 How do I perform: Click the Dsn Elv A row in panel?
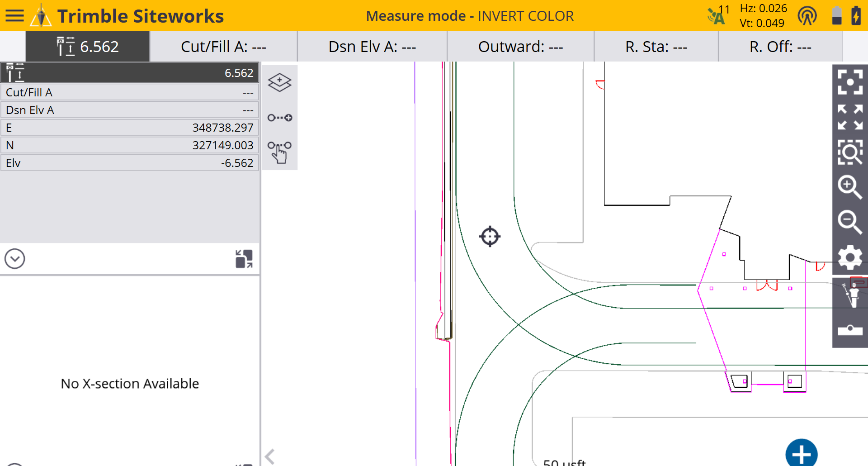pyautogui.click(x=129, y=110)
